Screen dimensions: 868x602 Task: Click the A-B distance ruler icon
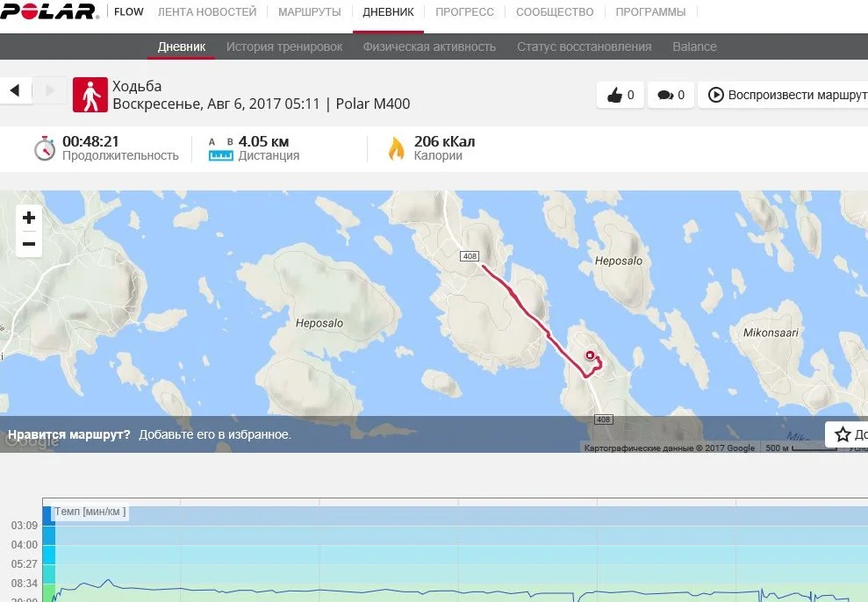[x=221, y=149]
